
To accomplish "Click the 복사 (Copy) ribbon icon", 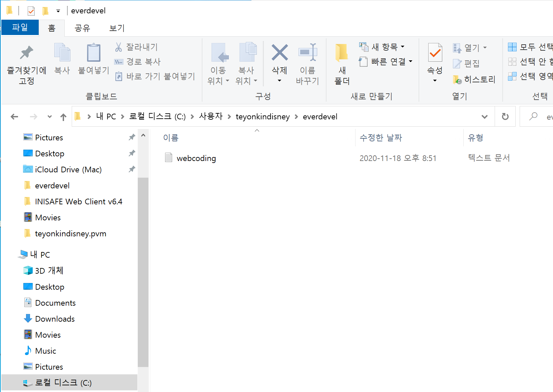I will tap(62, 59).
